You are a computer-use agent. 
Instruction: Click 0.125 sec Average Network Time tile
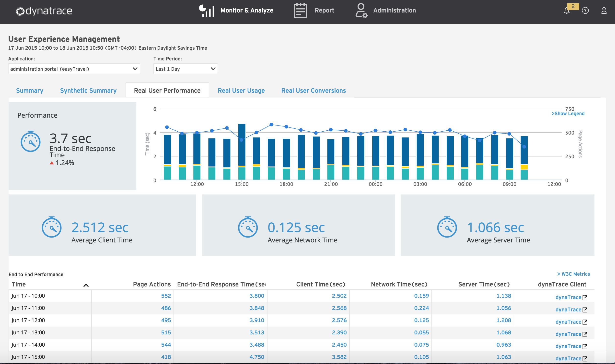click(x=298, y=225)
